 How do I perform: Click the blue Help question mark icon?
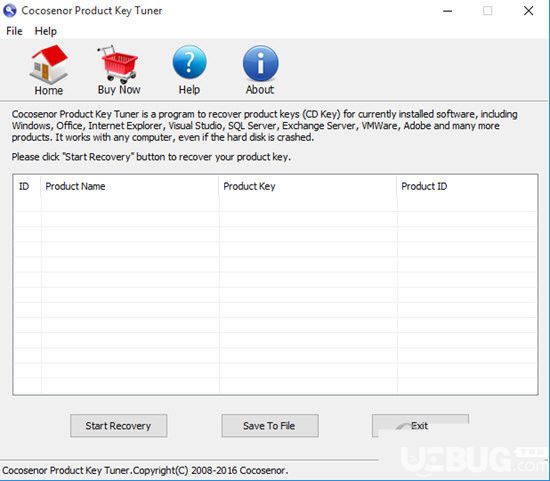coord(189,62)
